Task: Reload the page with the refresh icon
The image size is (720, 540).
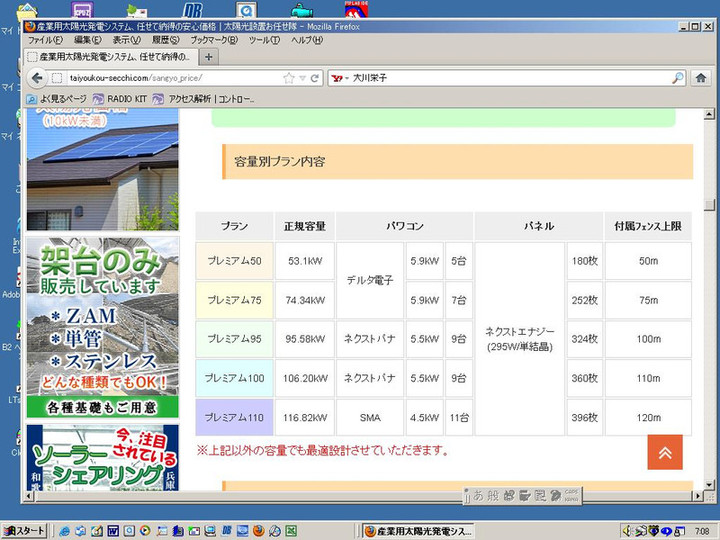Action: pyautogui.click(x=315, y=78)
